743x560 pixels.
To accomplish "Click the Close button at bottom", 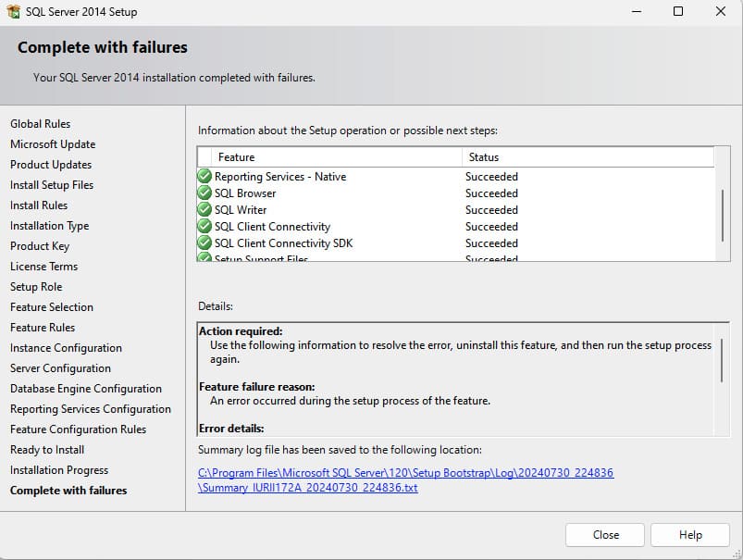I will 605,535.
